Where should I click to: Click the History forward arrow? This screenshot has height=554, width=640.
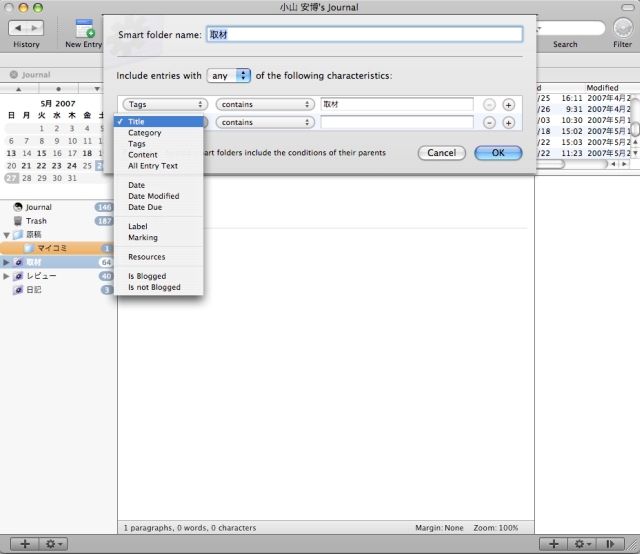pos(35,28)
